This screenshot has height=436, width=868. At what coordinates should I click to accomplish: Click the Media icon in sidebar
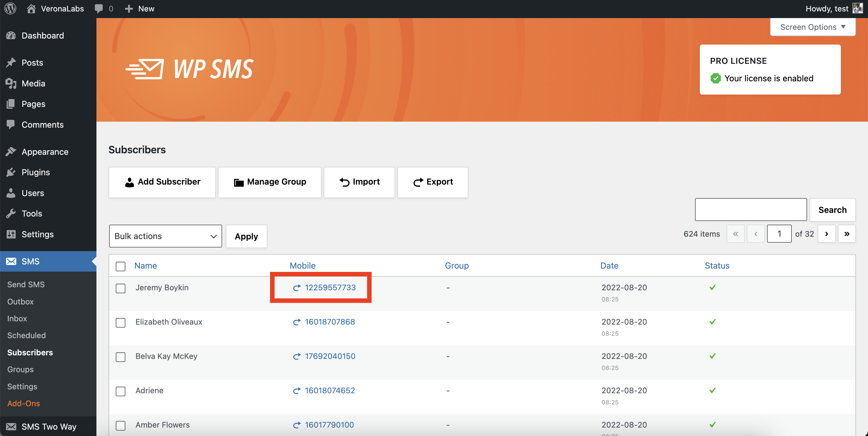[11, 83]
